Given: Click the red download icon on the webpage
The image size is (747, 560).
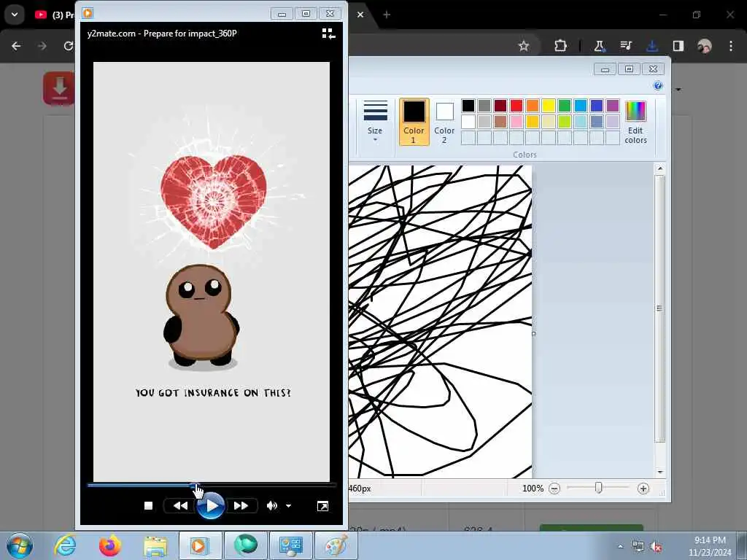Looking at the screenshot, I should coord(59,88).
